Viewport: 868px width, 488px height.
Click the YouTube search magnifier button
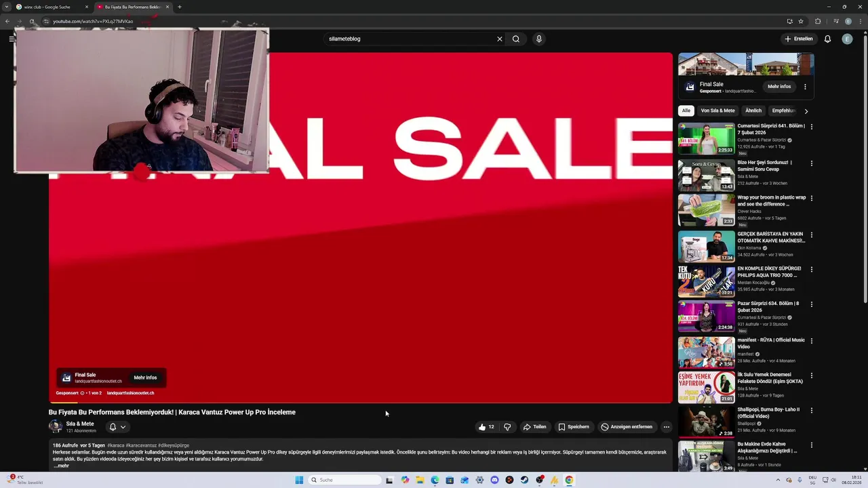point(516,39)
